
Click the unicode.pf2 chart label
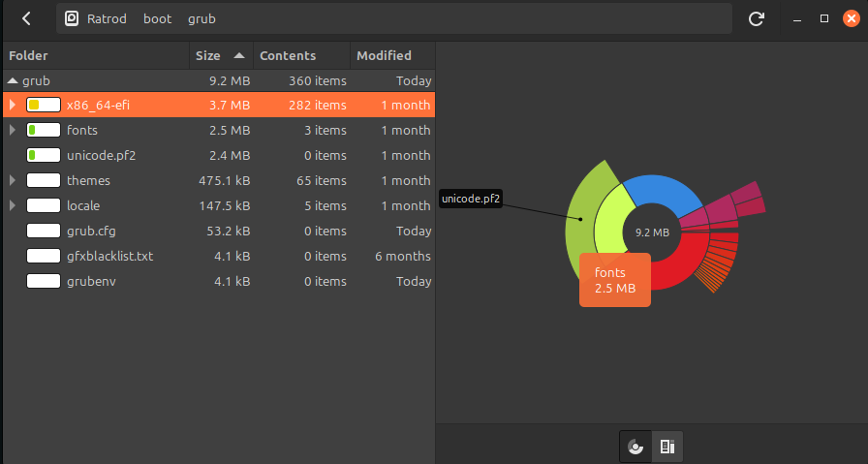pos(471,199)
